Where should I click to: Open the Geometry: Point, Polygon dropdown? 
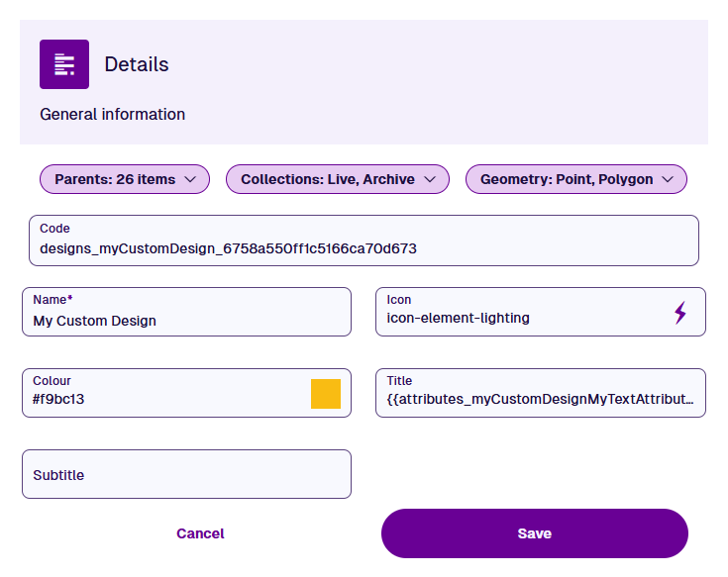[566, 179]
